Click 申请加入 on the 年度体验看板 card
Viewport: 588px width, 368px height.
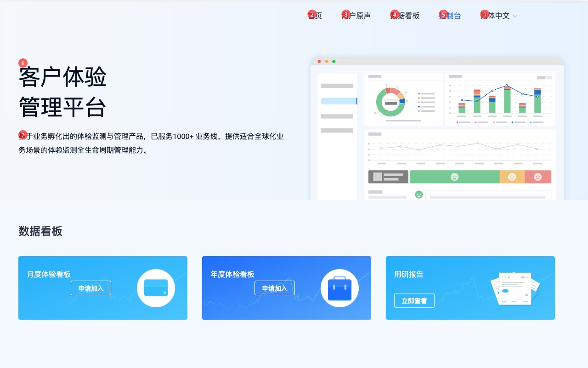[x=274, y=288]
